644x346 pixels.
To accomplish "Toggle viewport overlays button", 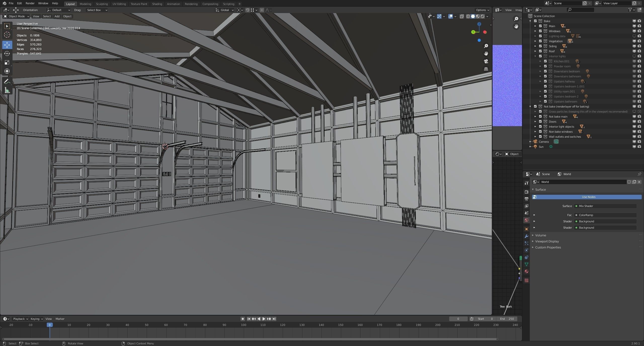I will (451, 16).
